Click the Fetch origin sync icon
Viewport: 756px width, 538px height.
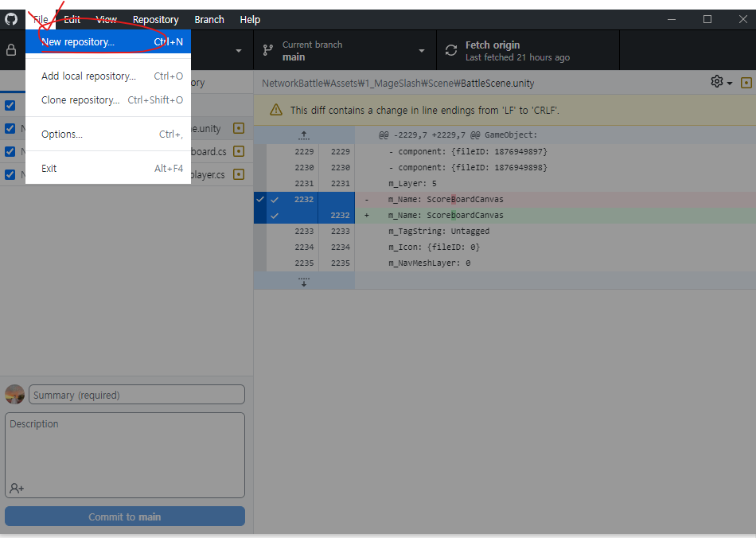[x=452, y=49]
